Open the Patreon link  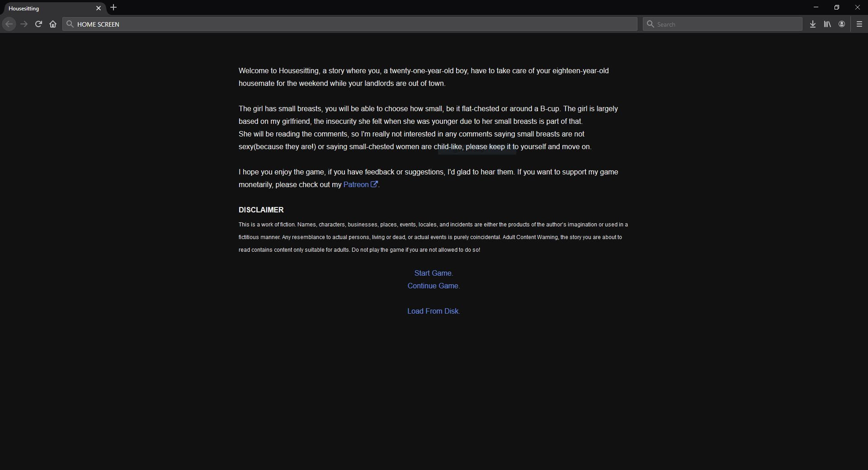356,184
